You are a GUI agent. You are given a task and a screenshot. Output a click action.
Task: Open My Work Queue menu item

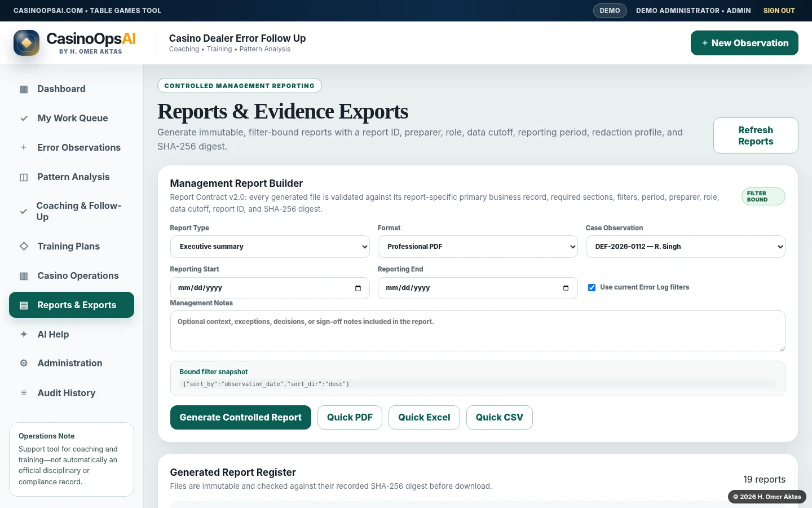pyautogui.click(x=72, y=119)
